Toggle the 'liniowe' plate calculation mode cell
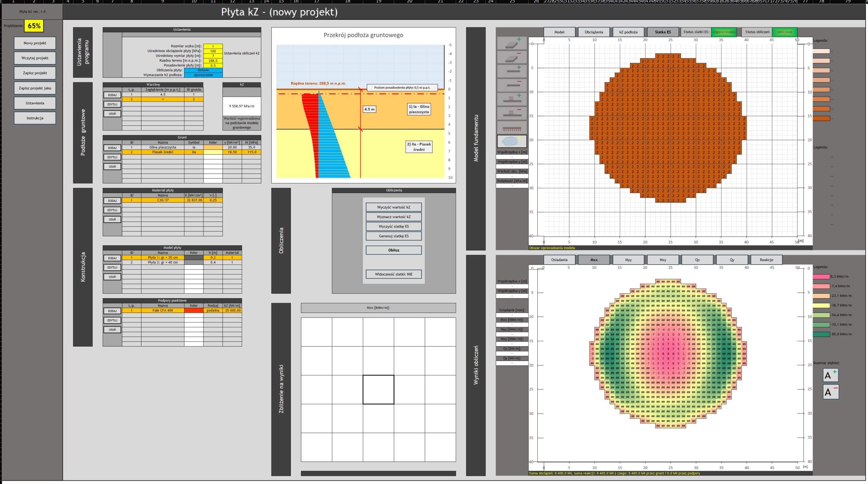This screenshot has height=484, width=868. [203, 70]
